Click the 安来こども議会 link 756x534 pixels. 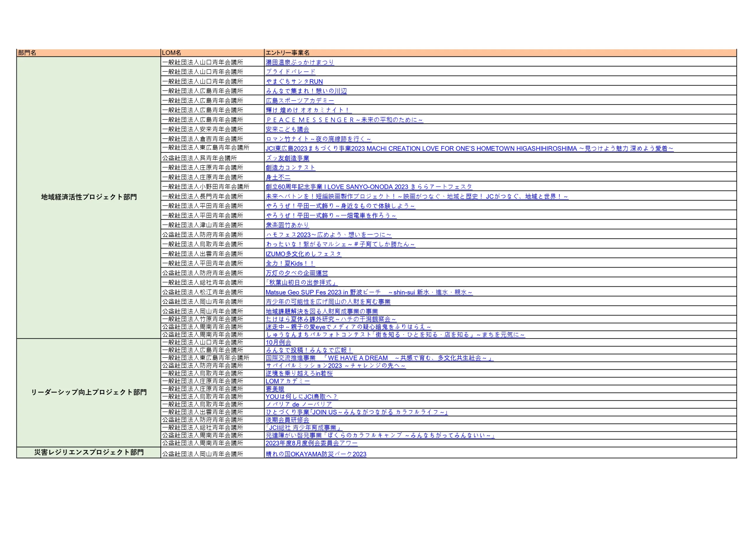click(287, 129)
